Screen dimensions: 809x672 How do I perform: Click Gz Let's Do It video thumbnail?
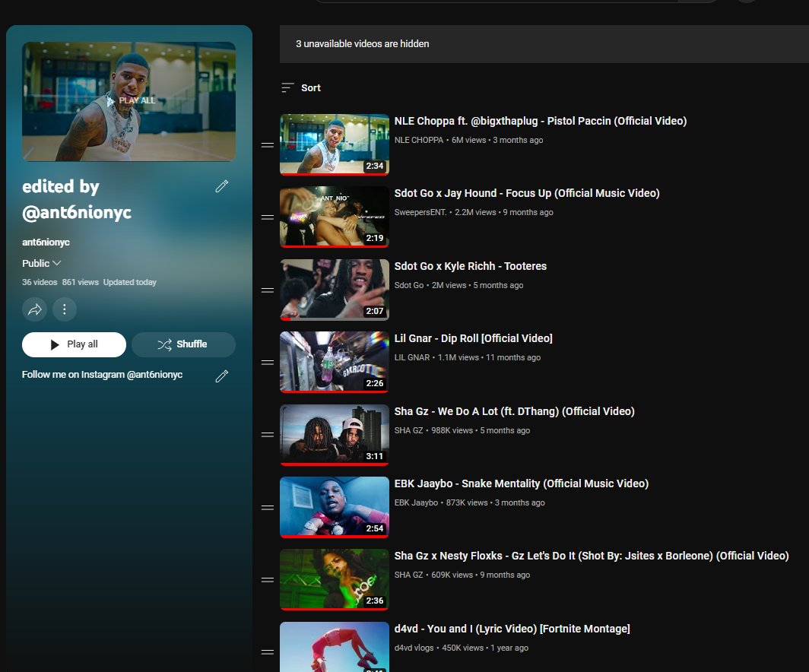tap(335, 580)
